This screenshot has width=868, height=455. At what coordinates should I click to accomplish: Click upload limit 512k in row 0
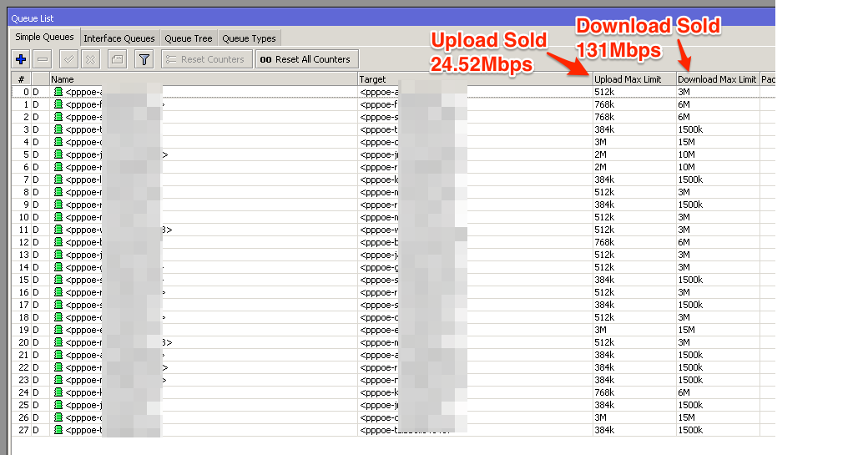click(x=604, y=92)
